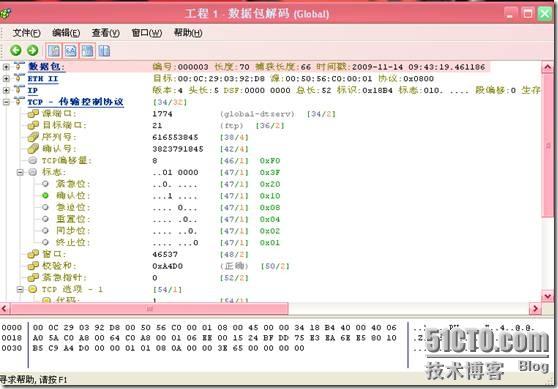Maximize the packet decode window
Image resolution: width=558 pixels, height=389 pixels.
(x=528, y=14)
